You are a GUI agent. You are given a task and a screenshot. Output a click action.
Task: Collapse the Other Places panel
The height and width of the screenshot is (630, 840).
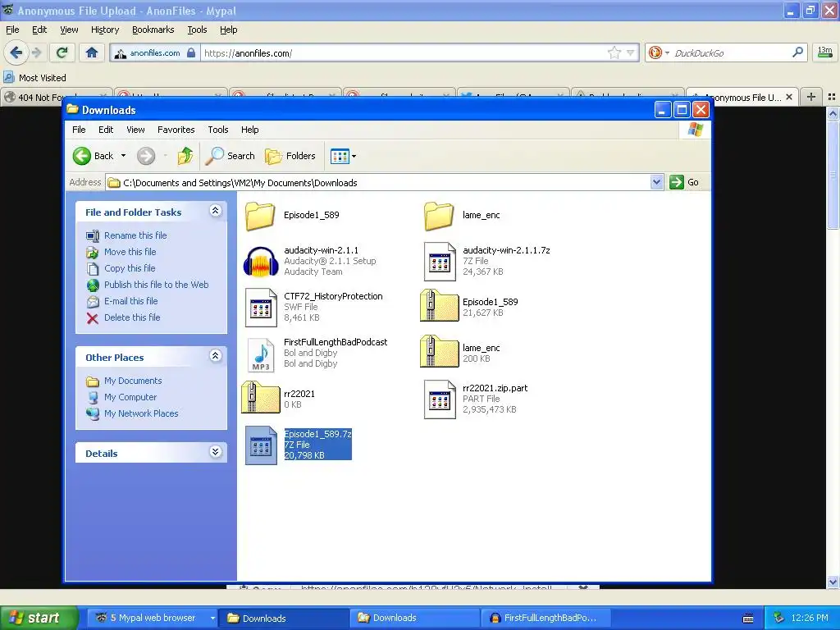pos(216,356)
